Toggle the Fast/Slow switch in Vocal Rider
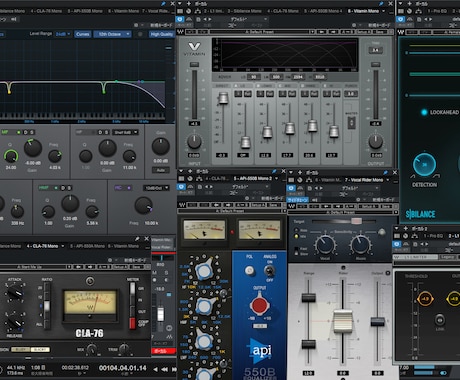Image resolution: width=460 pixels, height=380 pixels. click(296, 251)
